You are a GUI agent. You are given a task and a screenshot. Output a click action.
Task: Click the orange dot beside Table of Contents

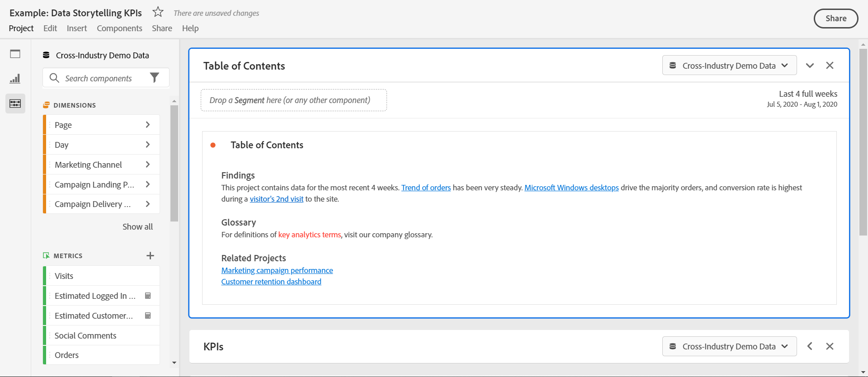[213, 145]
